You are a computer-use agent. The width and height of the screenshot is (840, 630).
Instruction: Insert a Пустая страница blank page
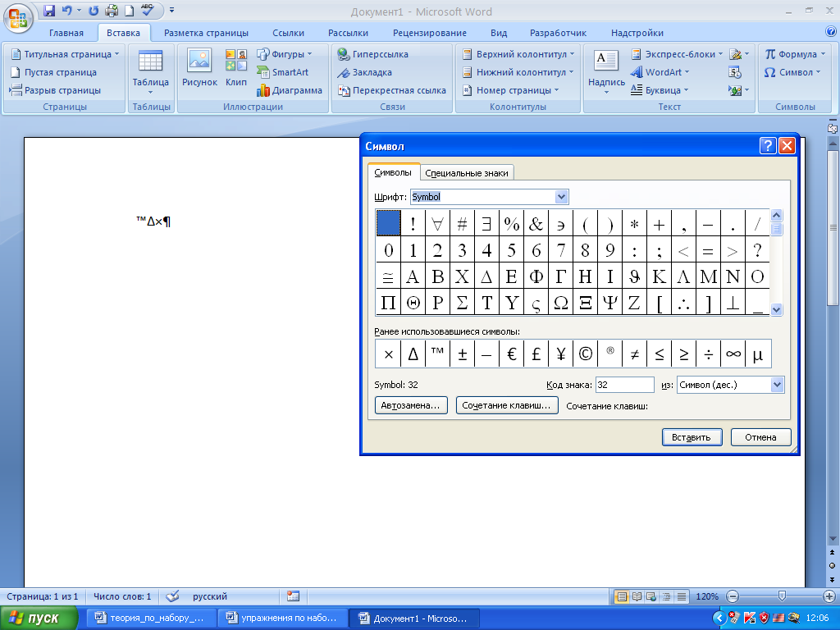tap(54, 72)
